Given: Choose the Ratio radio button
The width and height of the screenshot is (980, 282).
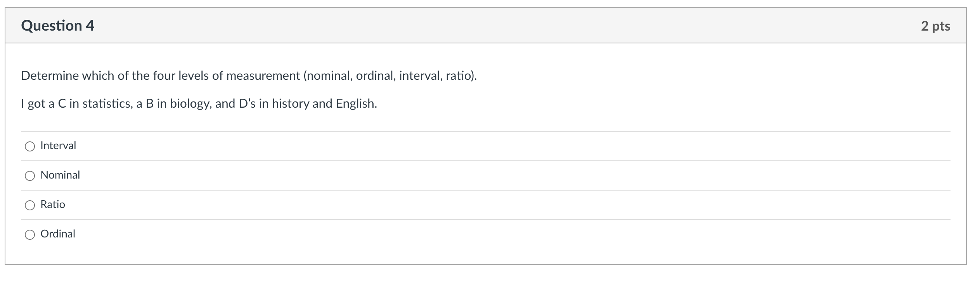Looking at the screenshot, I should point(30,205).
